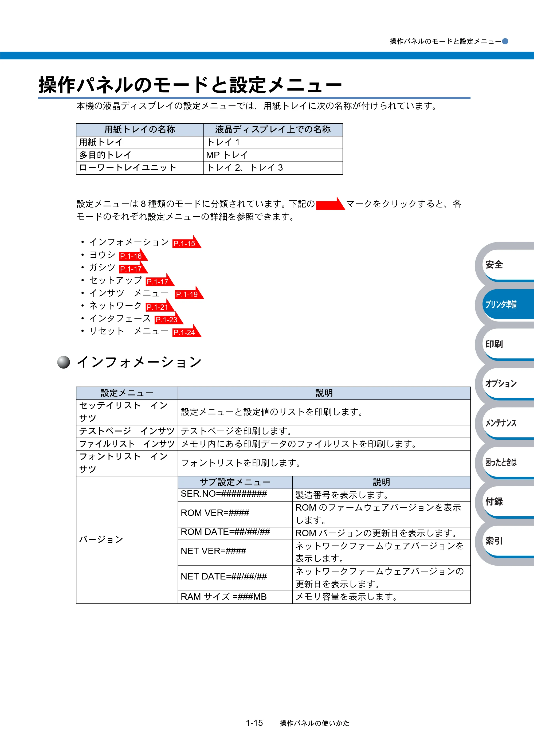Follow the P.1-19 link beside インサツ メニュー

[189, 294]
